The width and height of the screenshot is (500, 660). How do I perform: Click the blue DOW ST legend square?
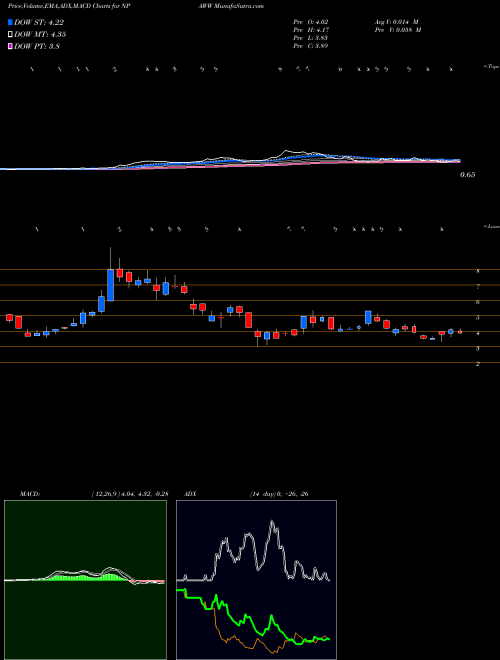(10, 22)
